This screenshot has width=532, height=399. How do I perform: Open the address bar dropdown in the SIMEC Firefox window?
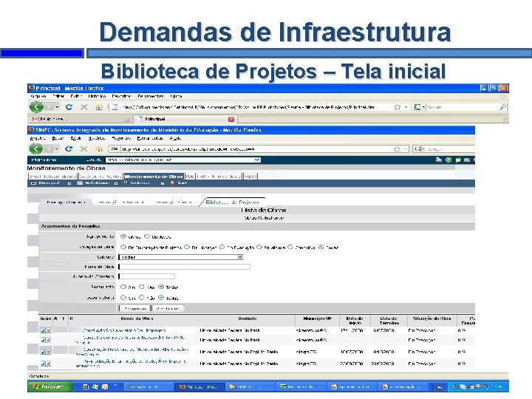coord(406,149)
